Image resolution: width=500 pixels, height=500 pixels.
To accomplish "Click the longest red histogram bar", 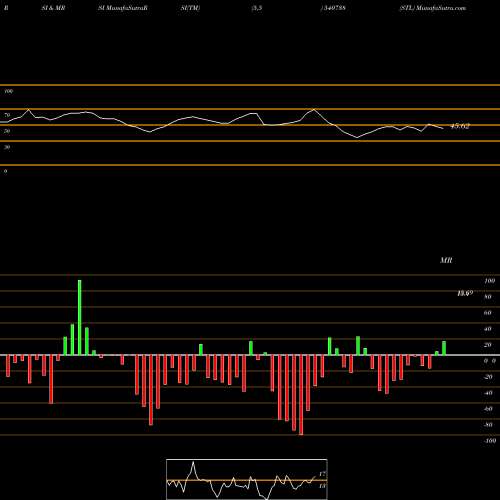I will (301, 395).
